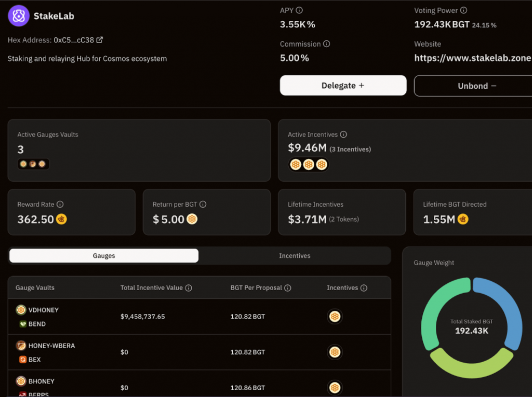The image size is (532, 397).
Task: Click the BGT Per Proposal info icon
Action: click(x=287, y=288)
